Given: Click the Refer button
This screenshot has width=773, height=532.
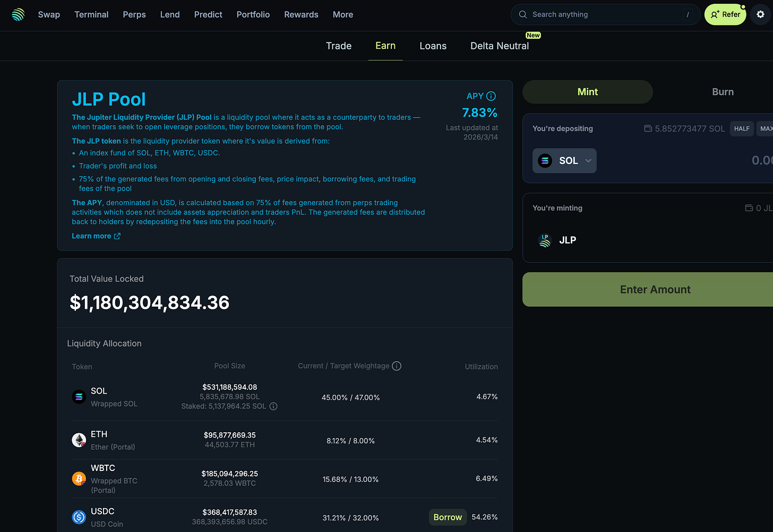Looking at the screenshot, I should tap(725, 14).
